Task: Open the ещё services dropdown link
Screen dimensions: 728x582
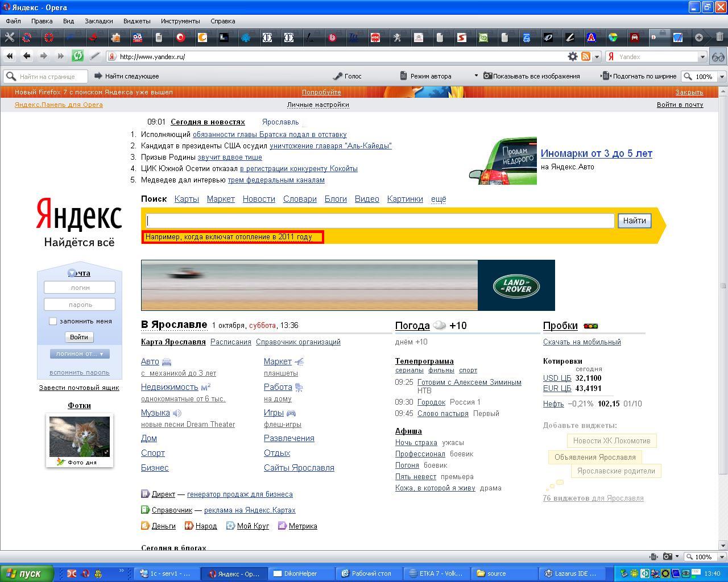Action: [x=439, y=199]
